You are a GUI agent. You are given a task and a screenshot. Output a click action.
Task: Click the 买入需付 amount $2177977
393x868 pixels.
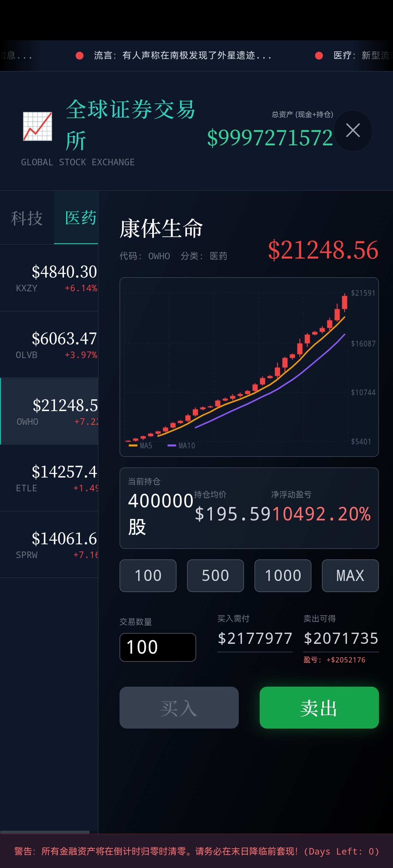pos(255,639)
